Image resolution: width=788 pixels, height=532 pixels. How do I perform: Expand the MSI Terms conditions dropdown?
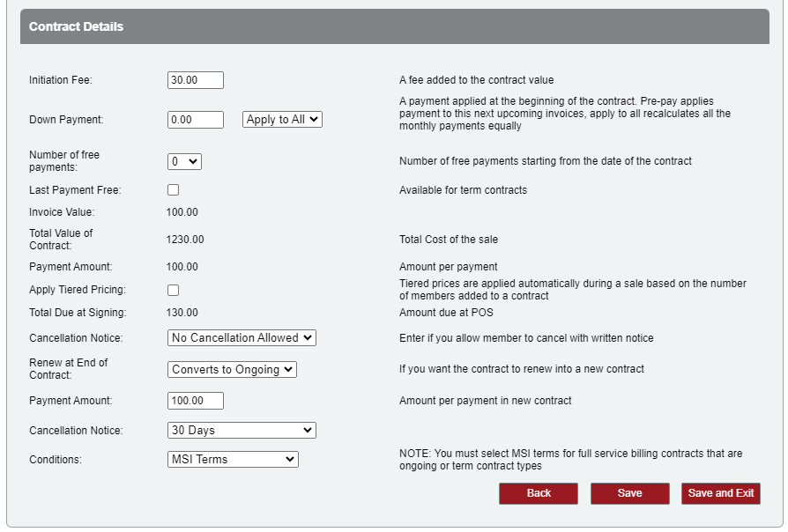pyautogui.click(x=233, y=460)
